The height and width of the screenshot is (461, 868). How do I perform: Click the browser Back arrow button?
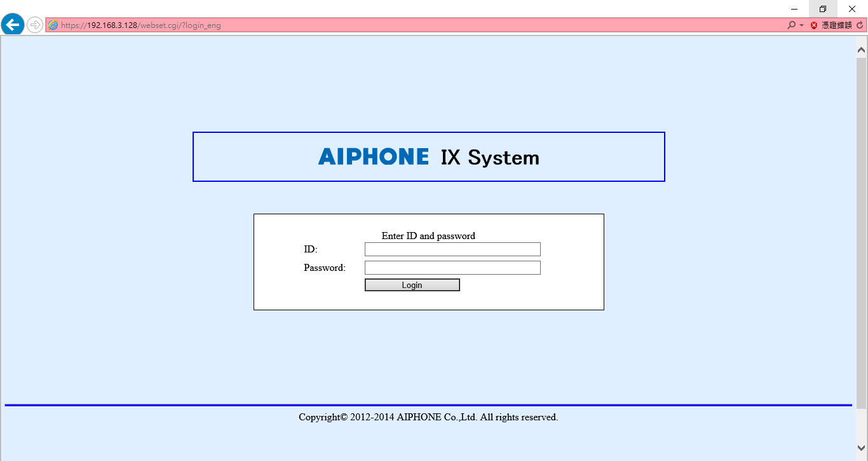click(13, 25)
